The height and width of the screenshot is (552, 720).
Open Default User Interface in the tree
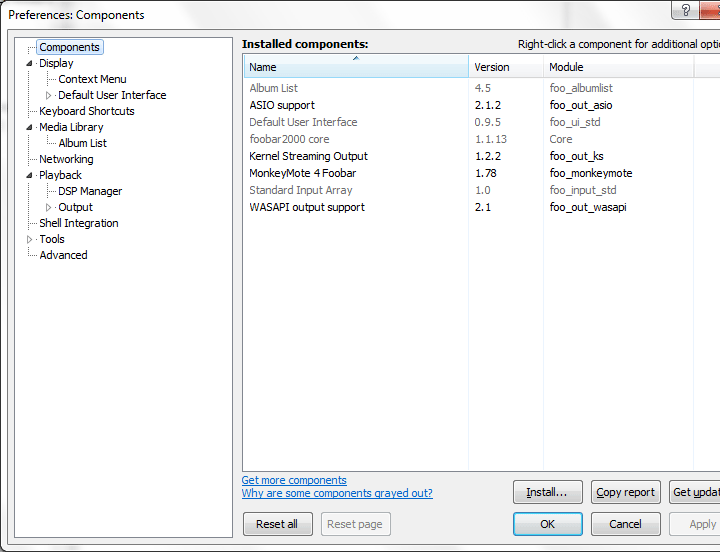coord(112,95)
